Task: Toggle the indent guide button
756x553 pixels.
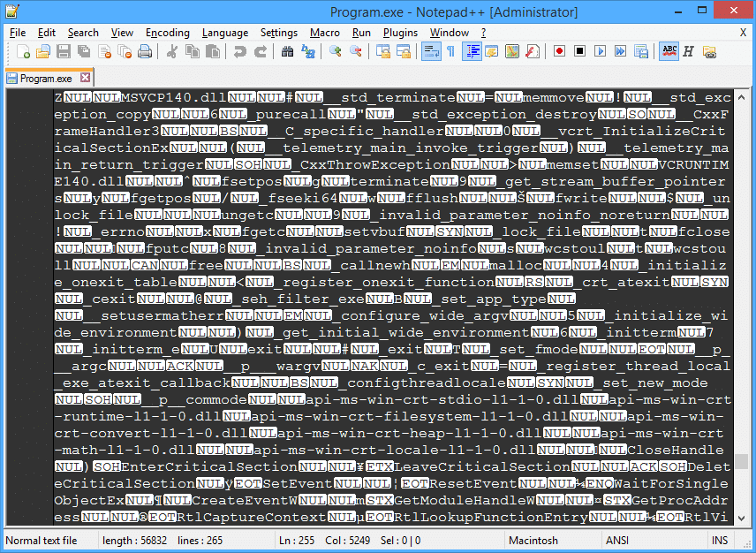Action: (x=472, y=51)
